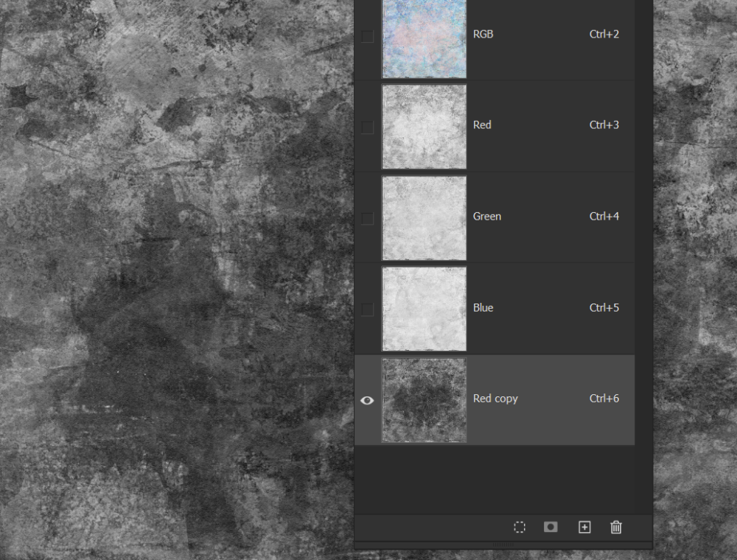Toggle visibility of Red channel
This screenshot has height=560, width=737.
367,127
